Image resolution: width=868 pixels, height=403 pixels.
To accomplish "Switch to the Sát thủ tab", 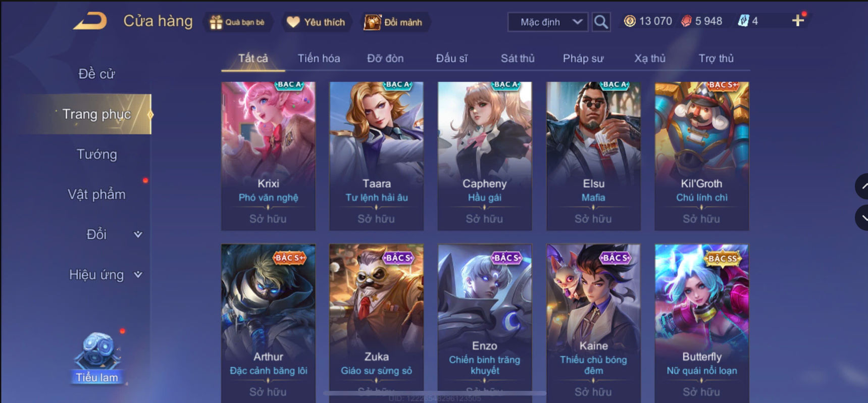I will [518, 59].
